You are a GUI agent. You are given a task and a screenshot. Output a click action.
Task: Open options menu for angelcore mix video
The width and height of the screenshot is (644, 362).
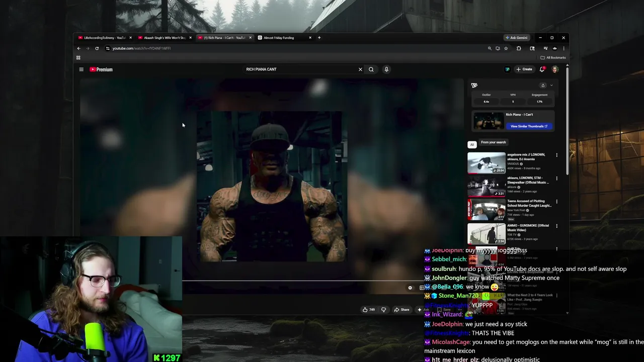(556, 155)
